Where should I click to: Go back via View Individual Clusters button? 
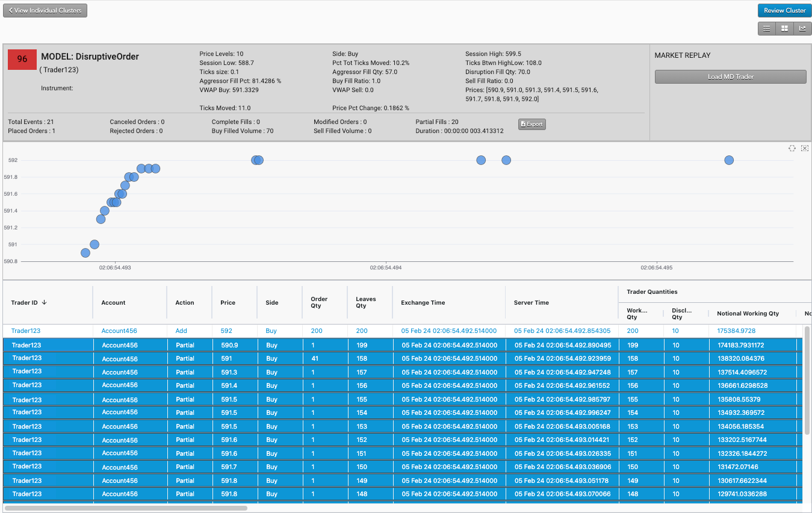[45, 10]
